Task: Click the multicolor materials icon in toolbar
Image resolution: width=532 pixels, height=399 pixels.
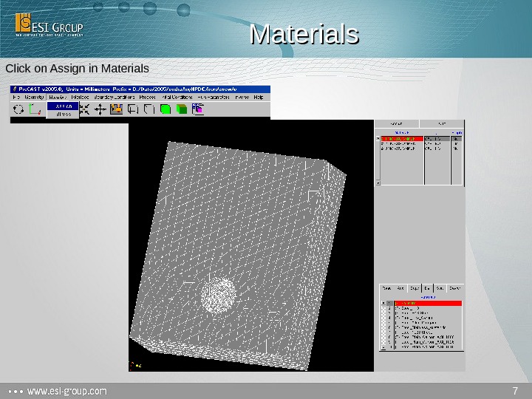Action: [197, 109]
